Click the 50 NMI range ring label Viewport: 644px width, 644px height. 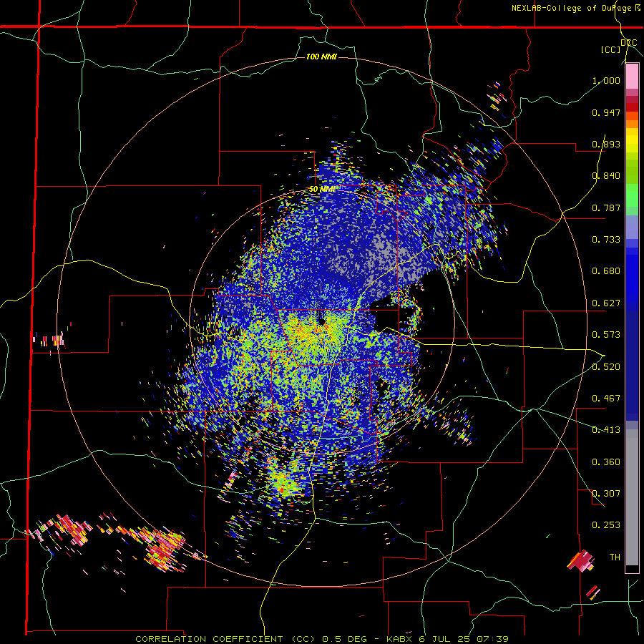(322, 190)
